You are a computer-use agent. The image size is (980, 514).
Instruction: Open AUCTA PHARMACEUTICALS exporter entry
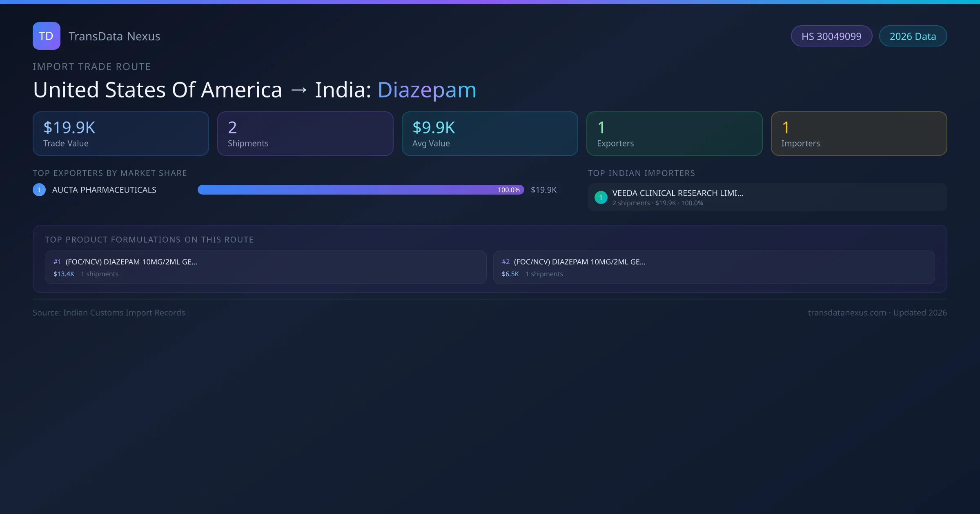click(x=104, y=189)
